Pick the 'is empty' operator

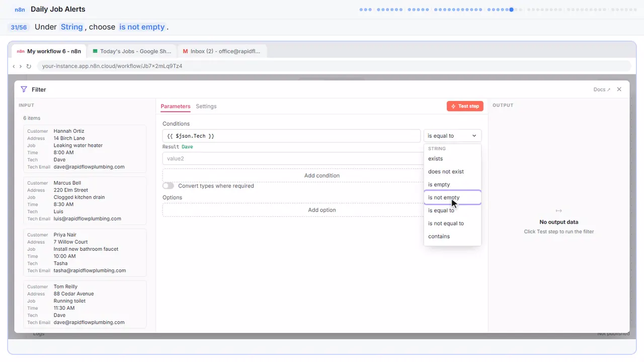click(452, 185)
